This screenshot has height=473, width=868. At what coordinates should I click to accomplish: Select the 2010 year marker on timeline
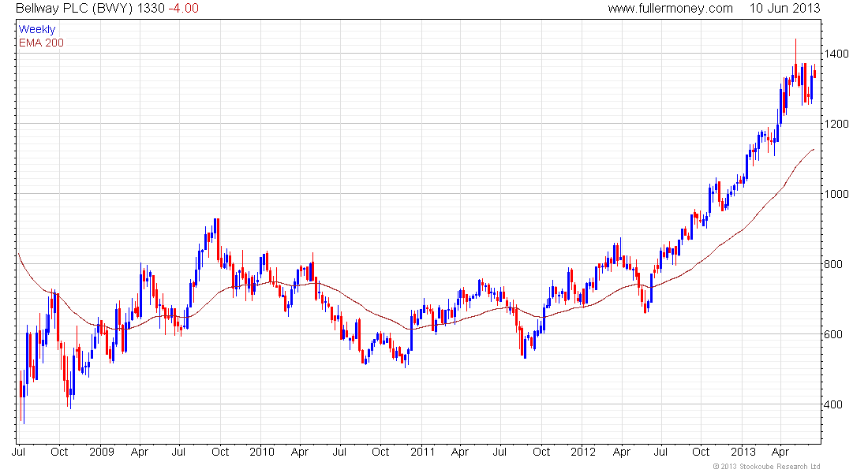point(262,452)
